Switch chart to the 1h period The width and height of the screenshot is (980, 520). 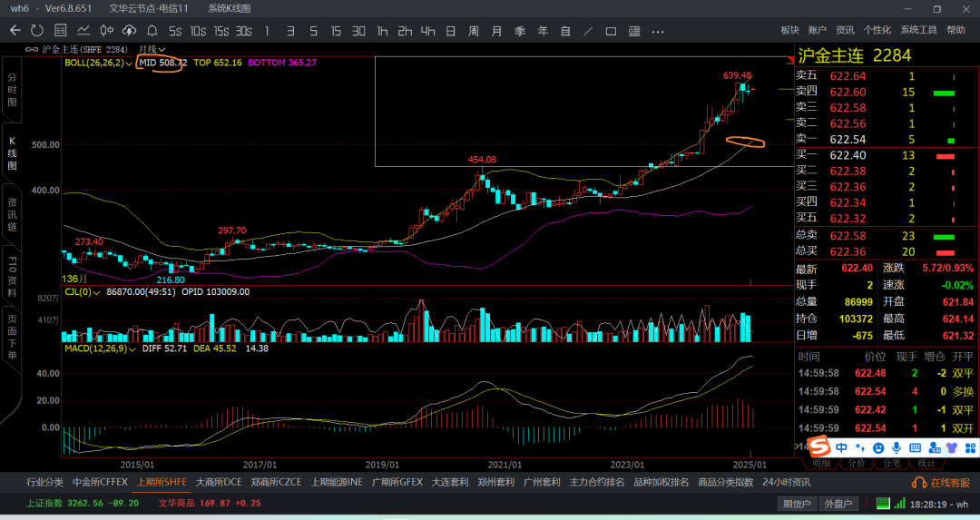[382, 30]
